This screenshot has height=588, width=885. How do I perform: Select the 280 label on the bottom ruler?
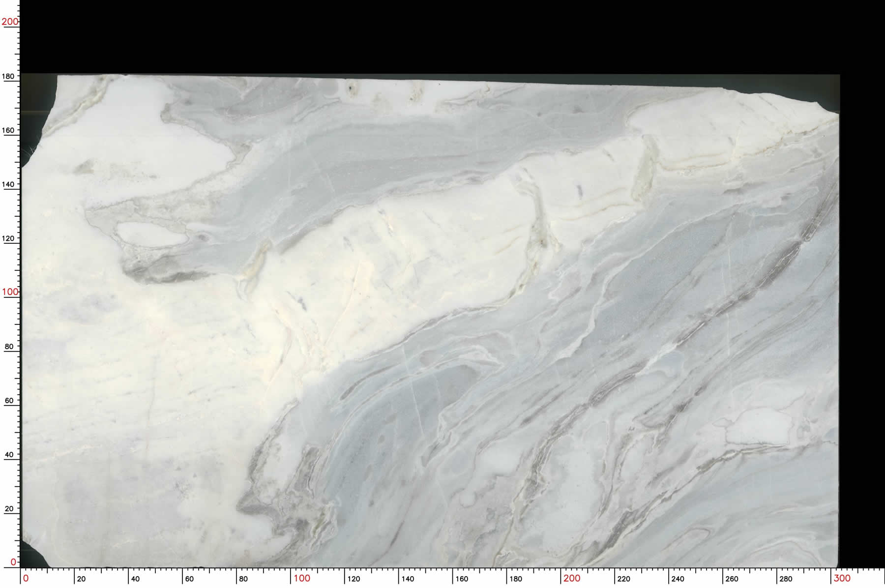pyautogui.click(x=786, y=579)
